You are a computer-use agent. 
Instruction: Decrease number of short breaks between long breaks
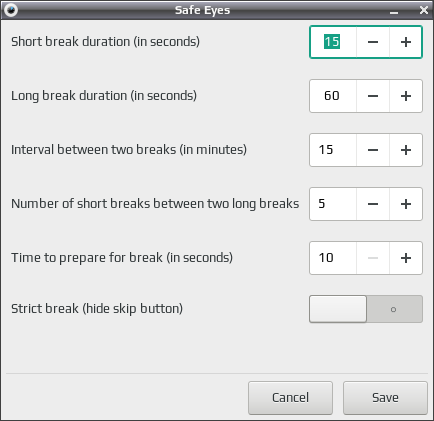[373, 204]
